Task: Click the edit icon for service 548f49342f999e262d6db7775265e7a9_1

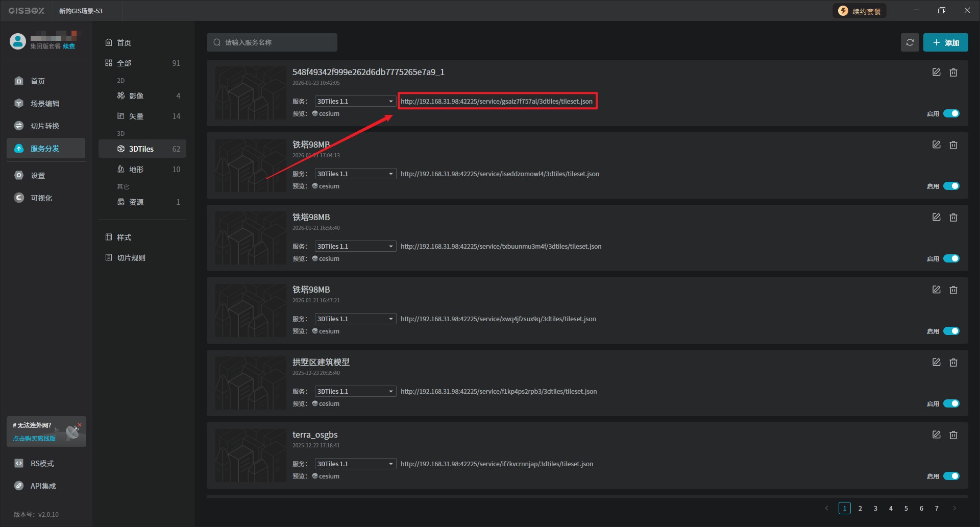Action: 936,73
